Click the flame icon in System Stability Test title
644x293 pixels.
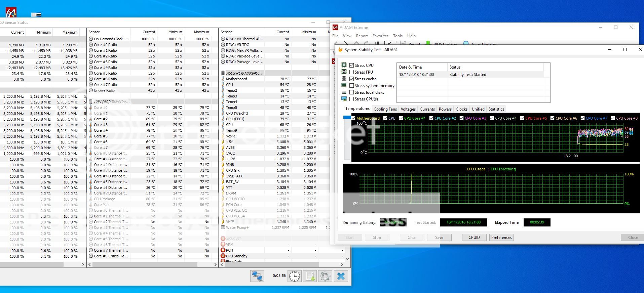(340, 50)
